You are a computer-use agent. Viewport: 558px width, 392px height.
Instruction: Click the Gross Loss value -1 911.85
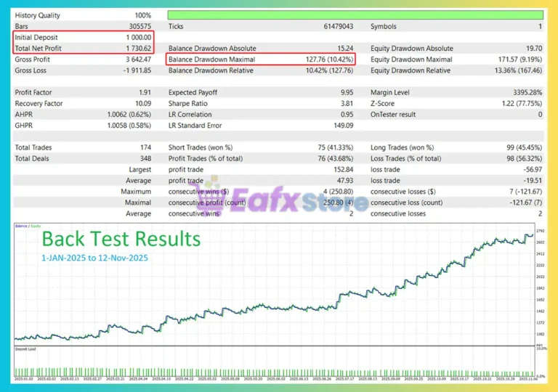pyautogui.click(x=137, y=70)
